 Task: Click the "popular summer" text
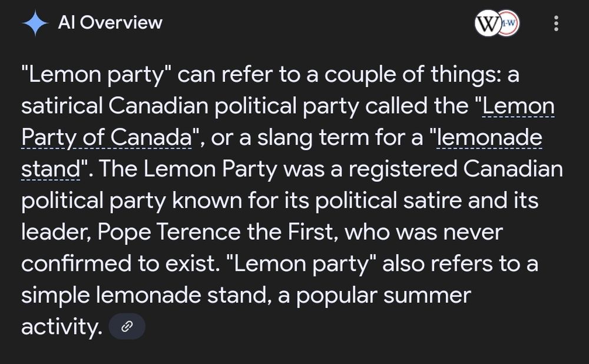tap(383, 296)
